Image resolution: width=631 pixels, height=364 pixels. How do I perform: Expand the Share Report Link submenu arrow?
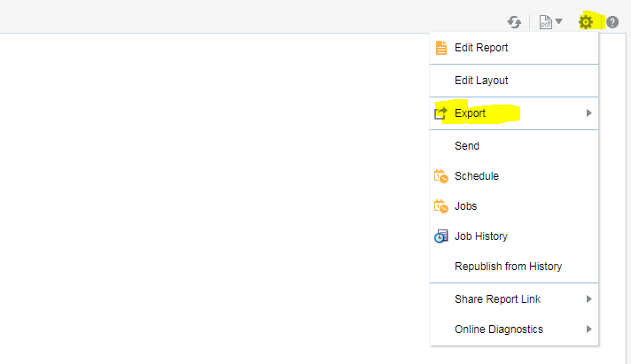coord(589,299)
